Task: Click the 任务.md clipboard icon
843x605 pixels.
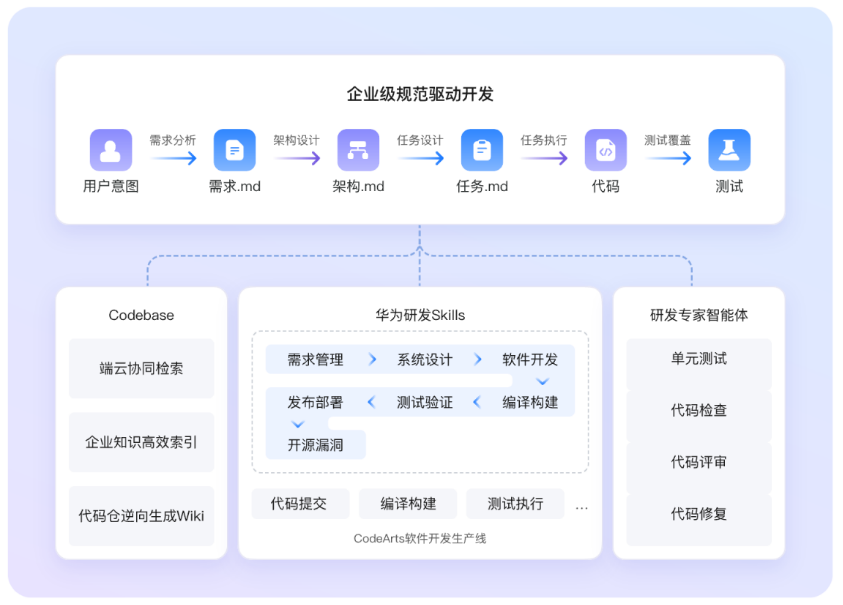Action: tap(482, 150)
